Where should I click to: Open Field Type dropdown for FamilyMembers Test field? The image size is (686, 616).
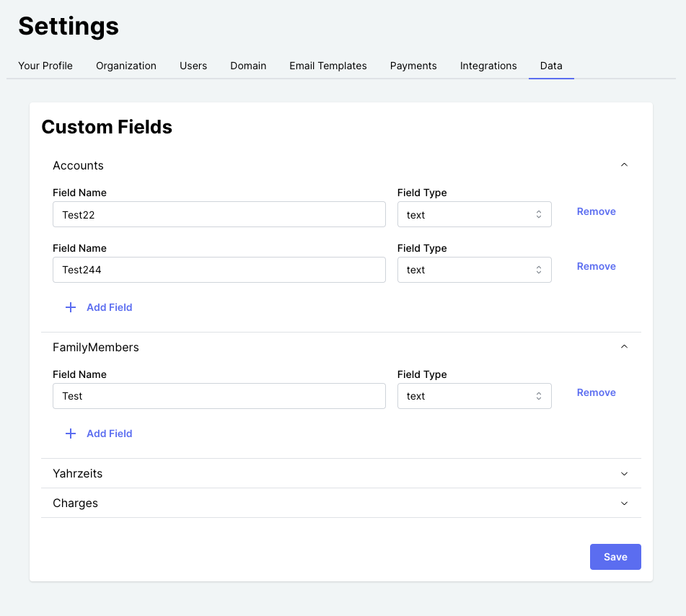(x=474, y=396)
